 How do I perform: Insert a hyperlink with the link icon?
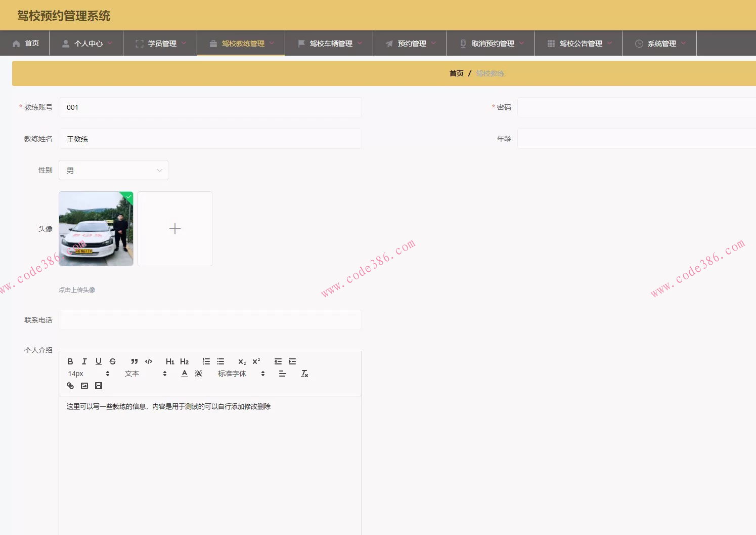coord(70,386)
